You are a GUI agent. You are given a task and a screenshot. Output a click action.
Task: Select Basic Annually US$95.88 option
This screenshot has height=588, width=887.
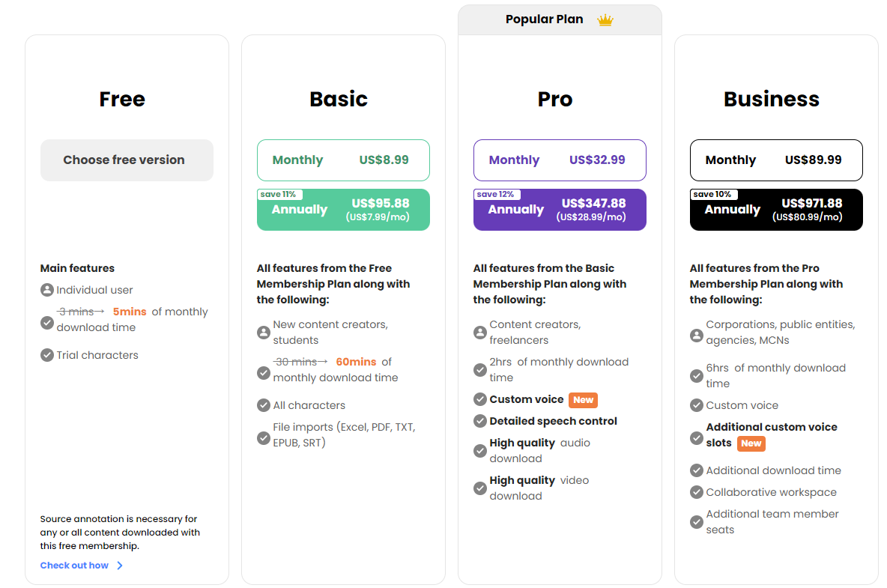point(343,210)
